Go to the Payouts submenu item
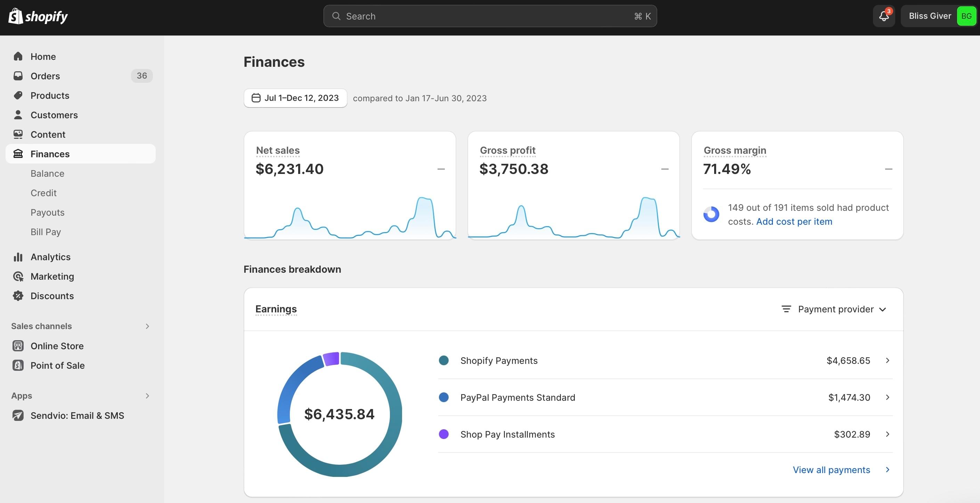This screenshot has height=503, width=980. point(48,213)
